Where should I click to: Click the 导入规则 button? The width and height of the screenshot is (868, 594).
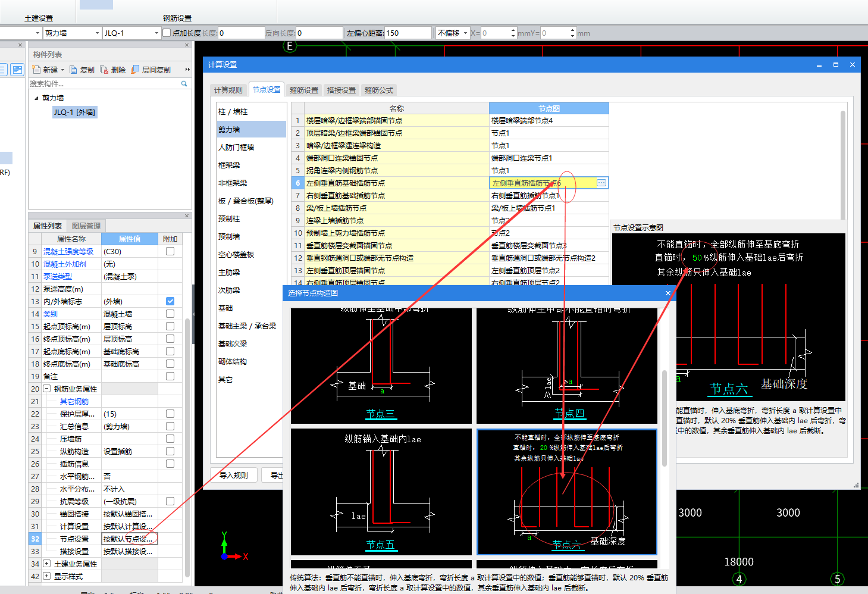coord(234,475)
